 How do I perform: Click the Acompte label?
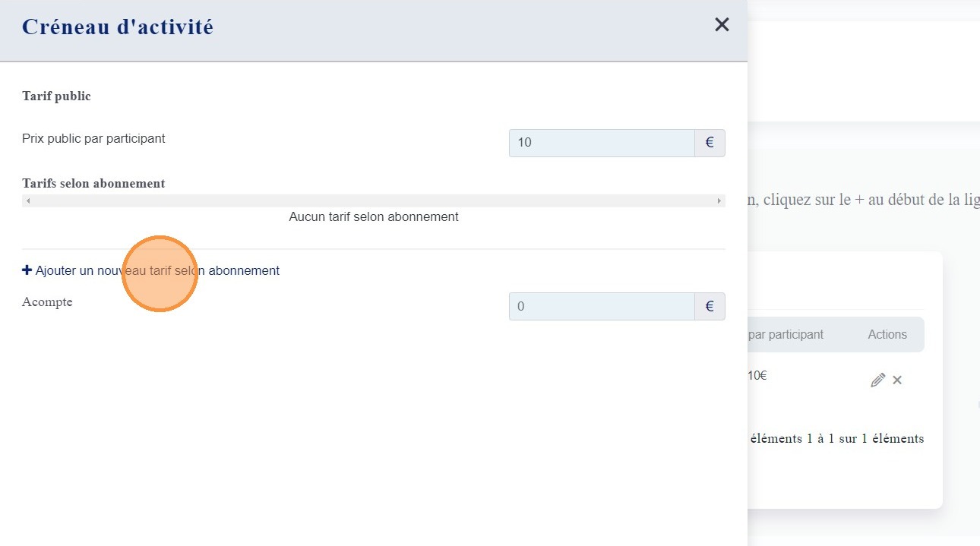47,302
